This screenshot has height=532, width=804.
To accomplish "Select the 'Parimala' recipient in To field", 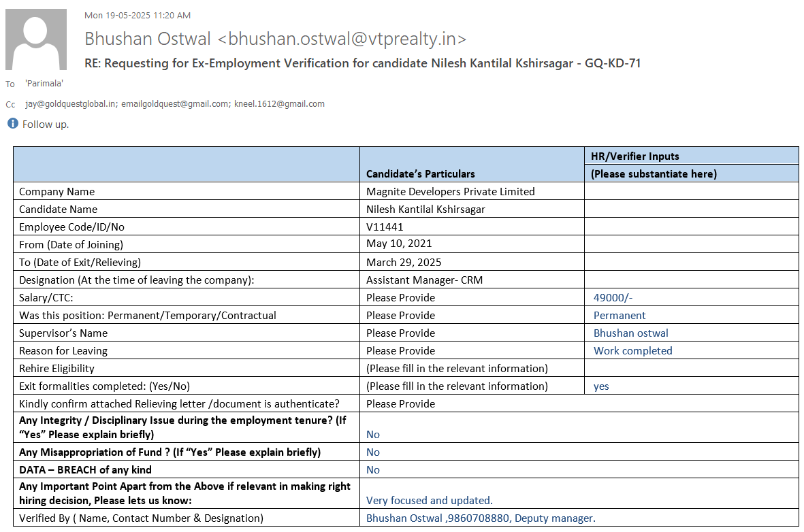I will (44, 84).
